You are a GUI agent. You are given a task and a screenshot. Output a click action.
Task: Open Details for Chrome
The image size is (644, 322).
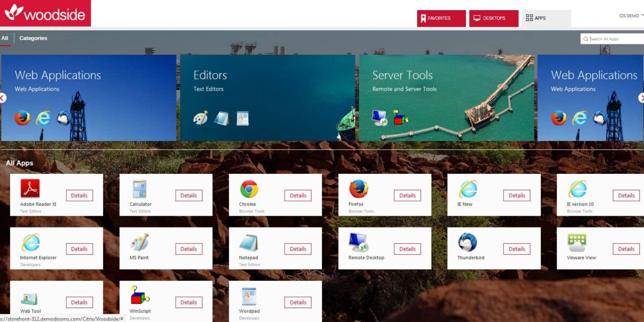click(x=298, y=195)
